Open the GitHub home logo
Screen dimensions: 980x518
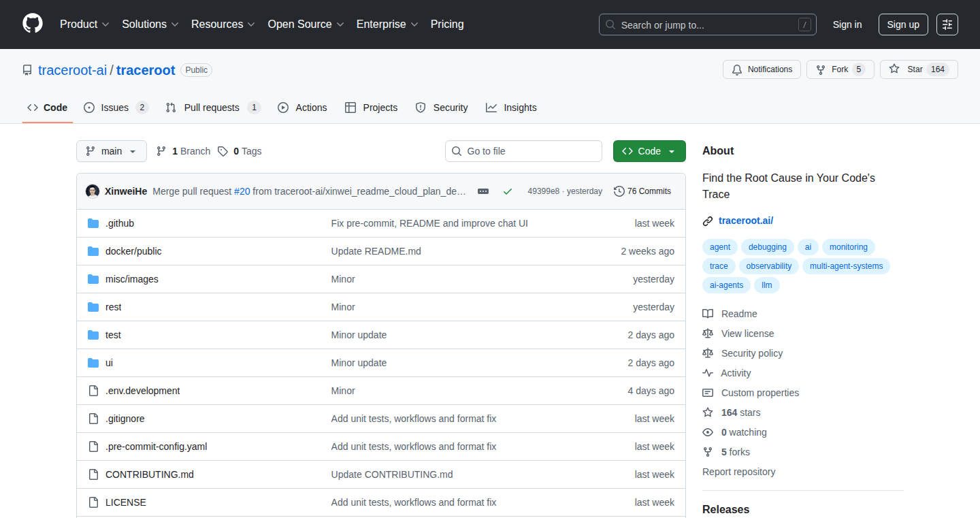[33, 24]
